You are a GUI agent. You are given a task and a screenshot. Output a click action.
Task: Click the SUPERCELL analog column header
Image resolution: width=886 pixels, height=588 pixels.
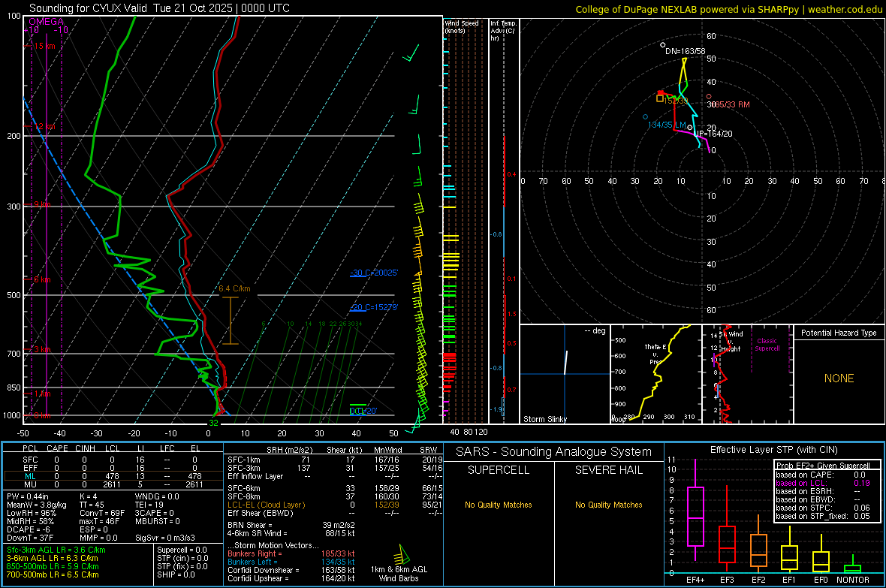point(499,470)
